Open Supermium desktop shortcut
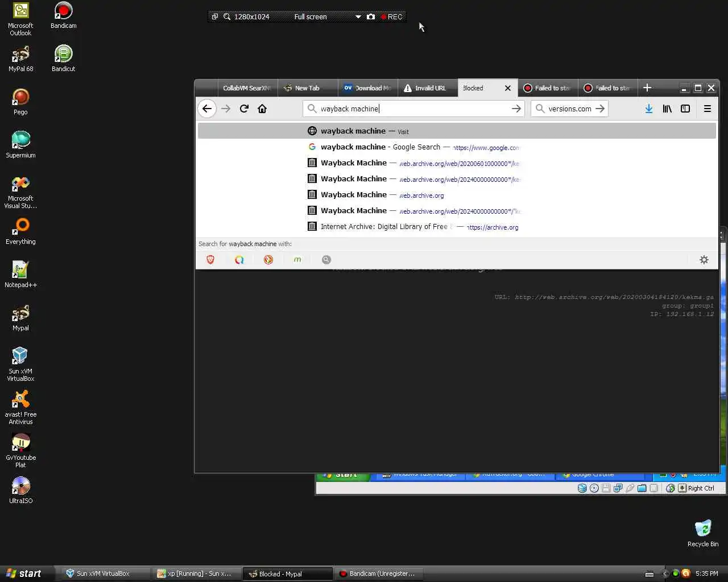 click(x=20, y=145)
